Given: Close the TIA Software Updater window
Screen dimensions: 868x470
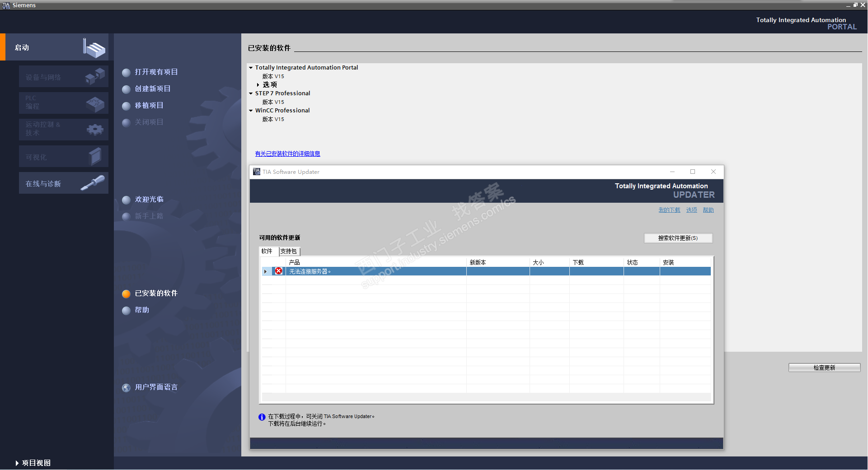Looking at the screenshot, I should click(x=713, y=172).
